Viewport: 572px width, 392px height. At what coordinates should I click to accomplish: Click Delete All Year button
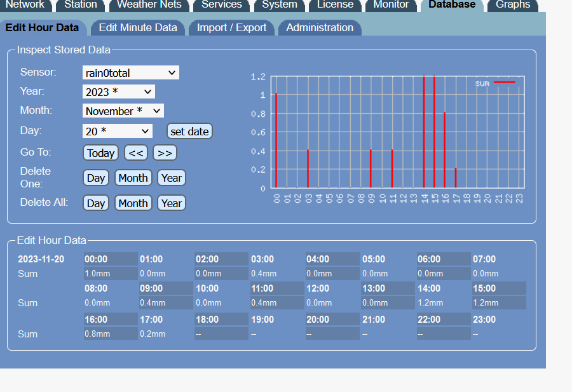point(172,203)
